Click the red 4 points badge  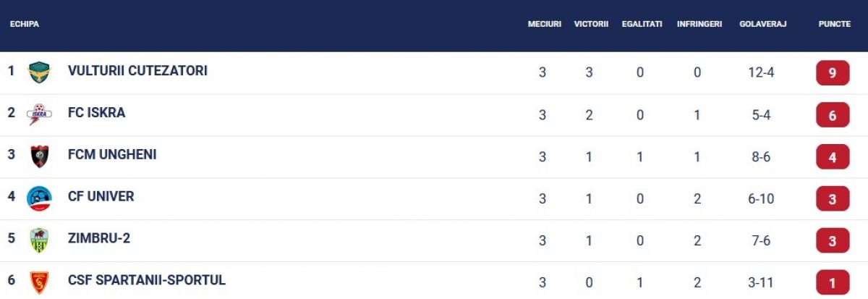[x=833, y=156]
